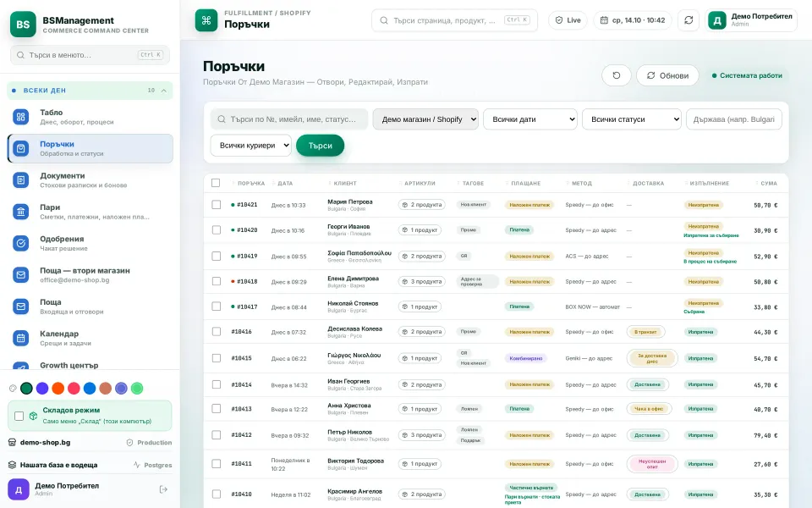Click the Държава country filter field

coord(734,119)
